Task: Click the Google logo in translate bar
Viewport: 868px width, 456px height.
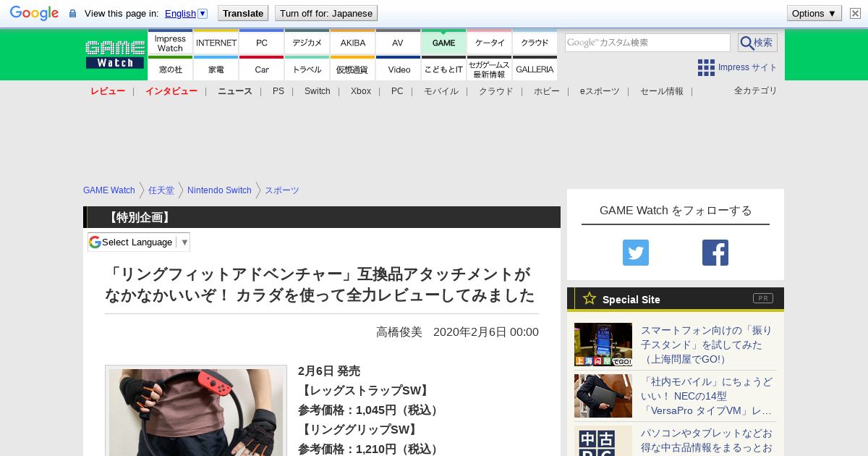Action: pyautogui.click(x=34, y=13)
